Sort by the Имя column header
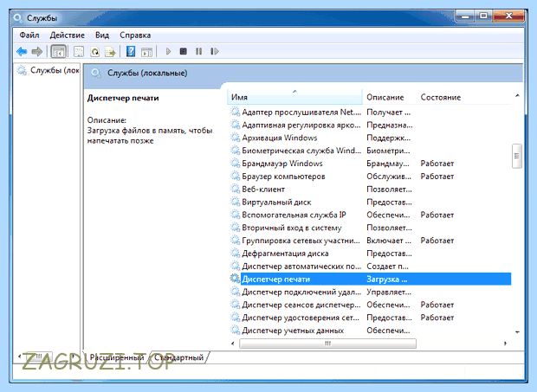 coord(294,98)
